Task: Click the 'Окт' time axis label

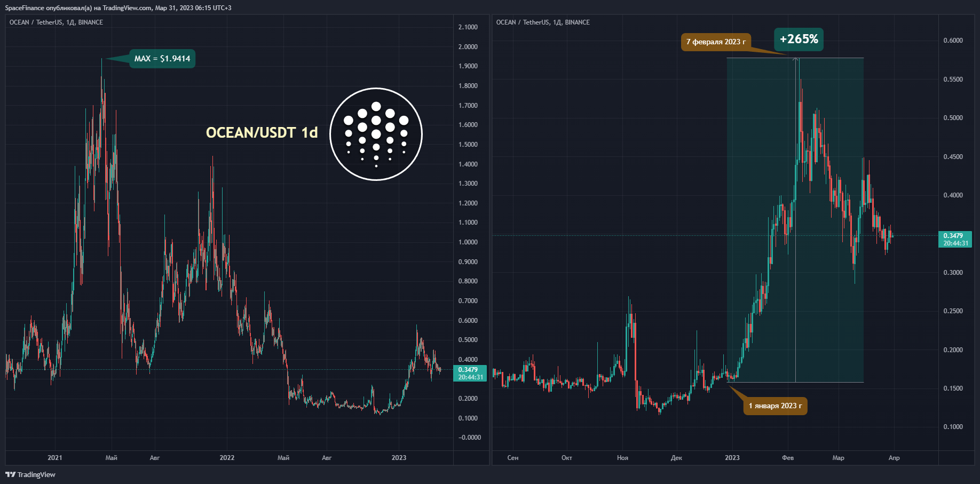Action: [x=567, y=458]
